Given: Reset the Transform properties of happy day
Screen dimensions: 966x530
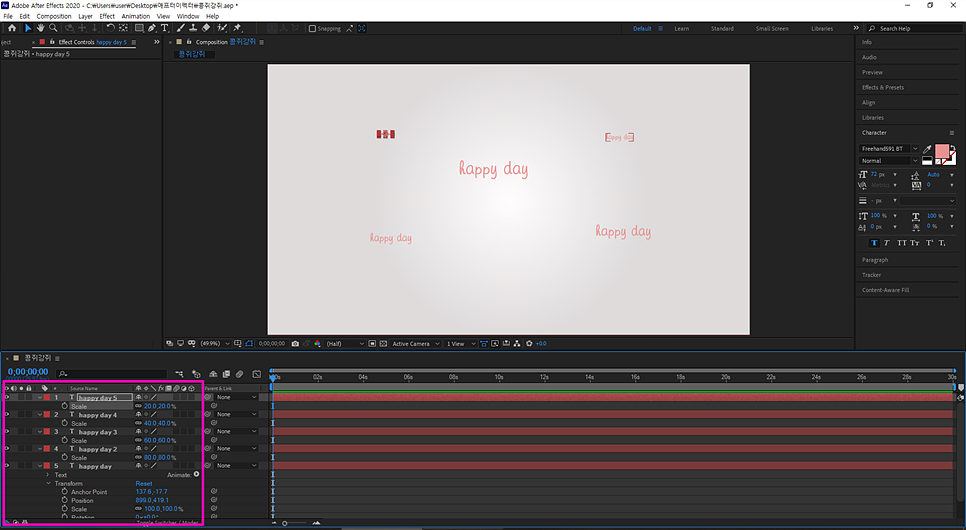Looking at the screenshot, I should pyautogui.click(x=144, y=483).
